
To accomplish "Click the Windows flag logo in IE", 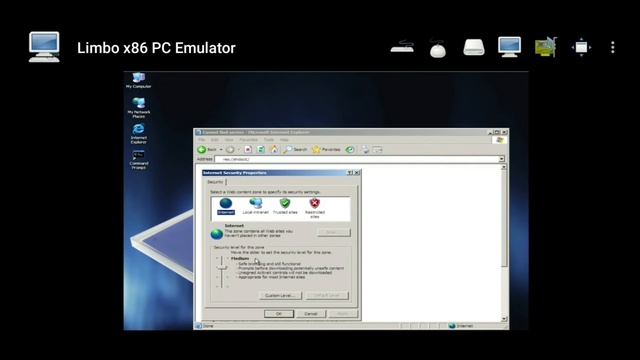I will pyautogui.click(x=500, y=140).
